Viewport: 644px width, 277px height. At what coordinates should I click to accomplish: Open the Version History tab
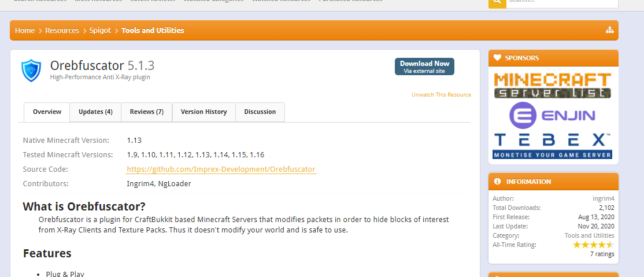203,112
